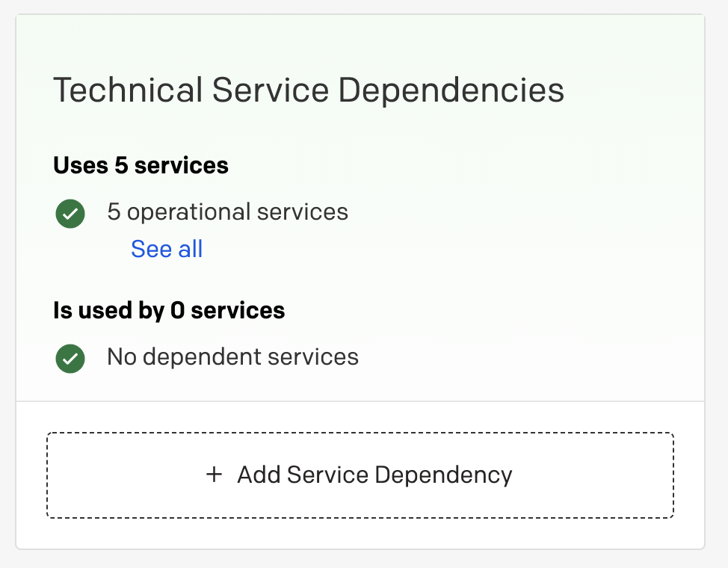The height and width of the screenshot is (568, 728).
Task: Select the Is used by 0 services heading
Action: coord(169,310)
